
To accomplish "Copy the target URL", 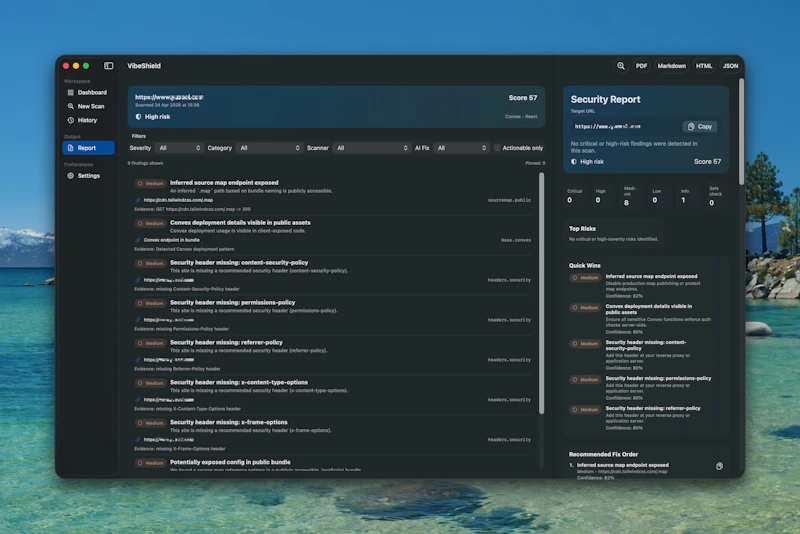I will [x=699, y=126].
